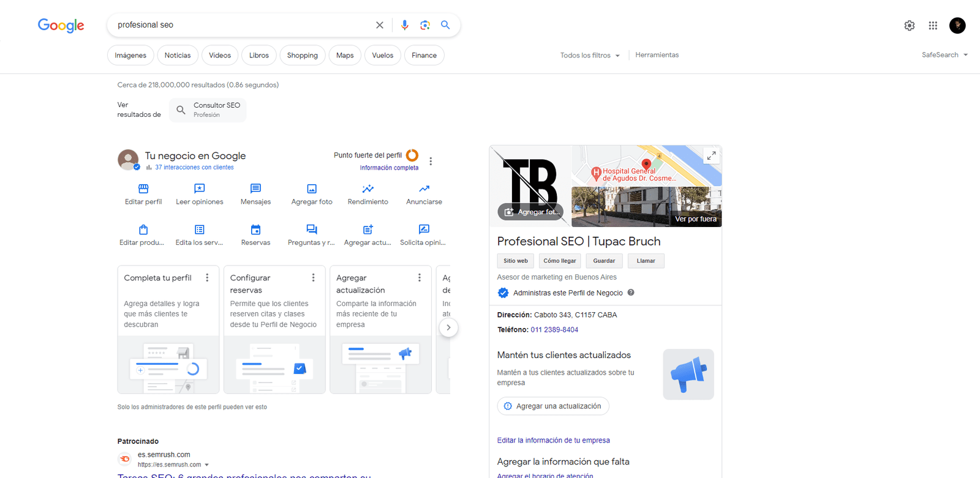The width and height of the screenshot is (980, 478).
Task: Open 37 interacciones con clientes link
Action: coord(194,167)
